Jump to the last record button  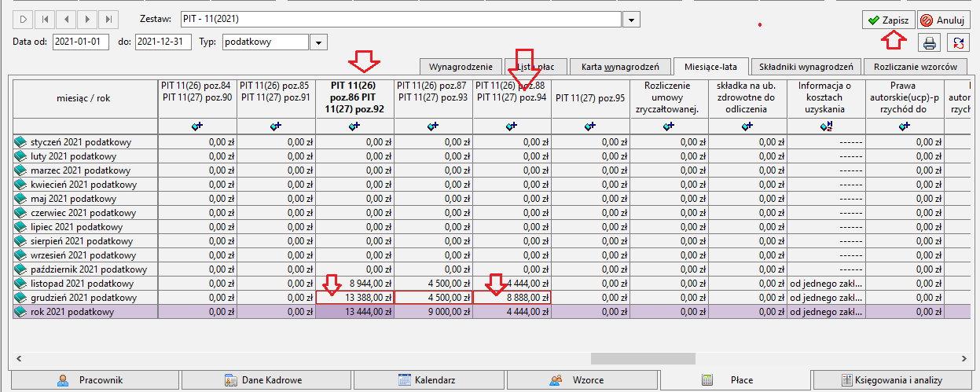tap(108, 18)
